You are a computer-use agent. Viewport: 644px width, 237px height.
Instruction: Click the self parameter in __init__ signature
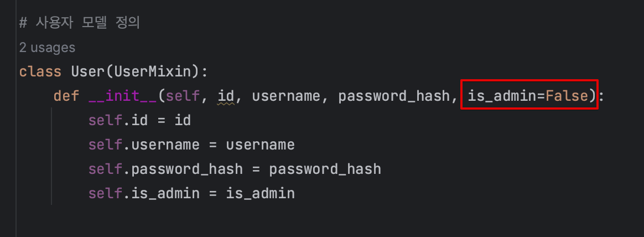pyautogui.click(x=183, y=96)
